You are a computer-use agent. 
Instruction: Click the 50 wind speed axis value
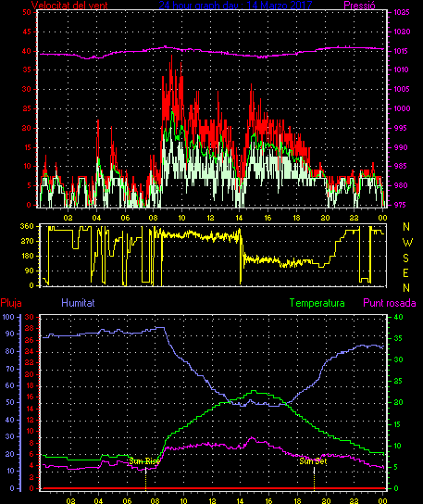tap(27, 12)
